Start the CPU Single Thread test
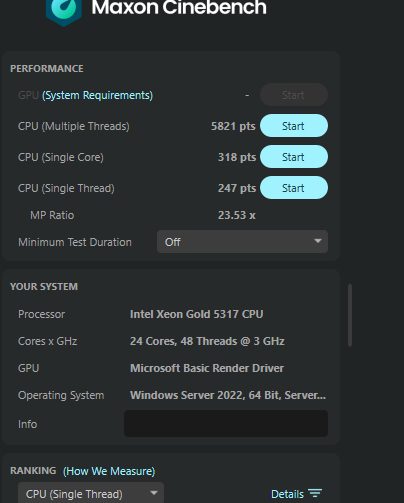Viewport: 404px width, 503px height. pos(294,188)
